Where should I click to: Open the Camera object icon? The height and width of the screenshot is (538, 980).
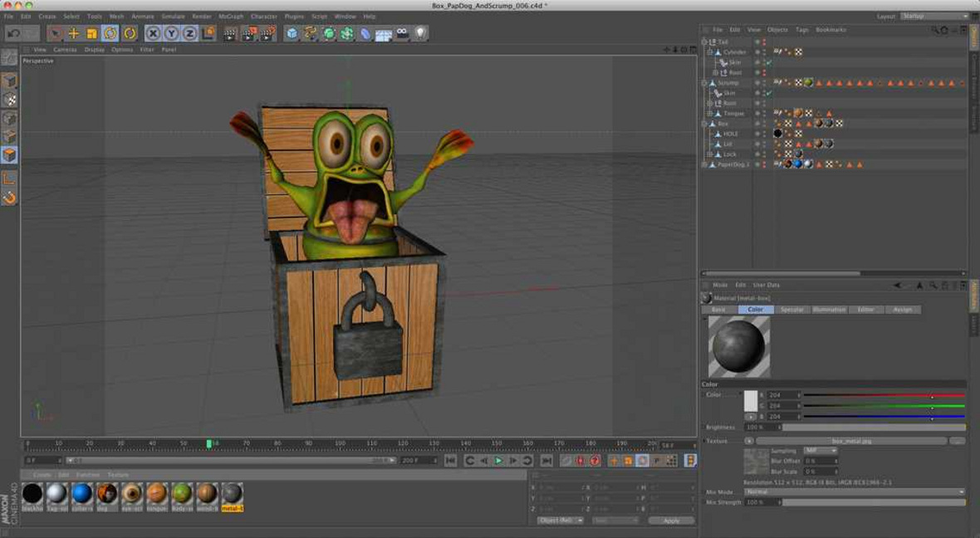[402, 33]
